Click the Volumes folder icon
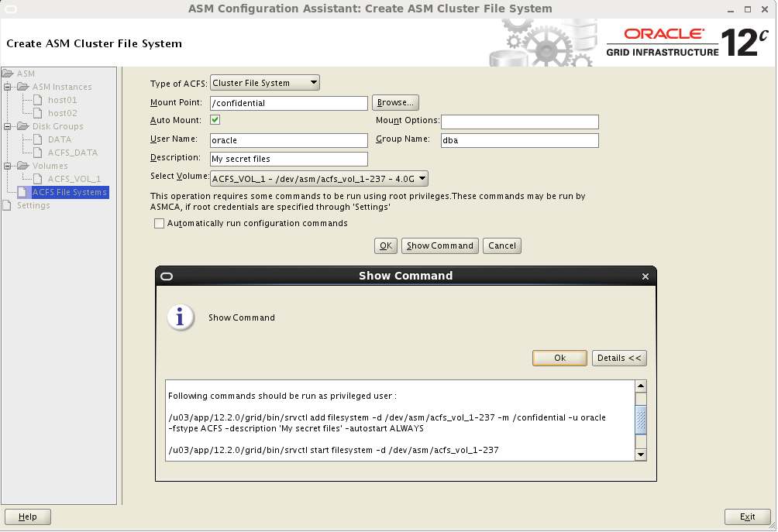The width and height of the screenshot is (778, 532). [22, 166]
